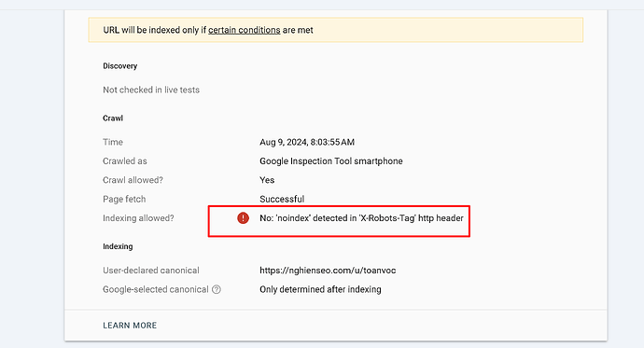
Task: Select 'Google Inspection Tool smartphone' value
Action: pyautogui.click(x=331, y=160)
